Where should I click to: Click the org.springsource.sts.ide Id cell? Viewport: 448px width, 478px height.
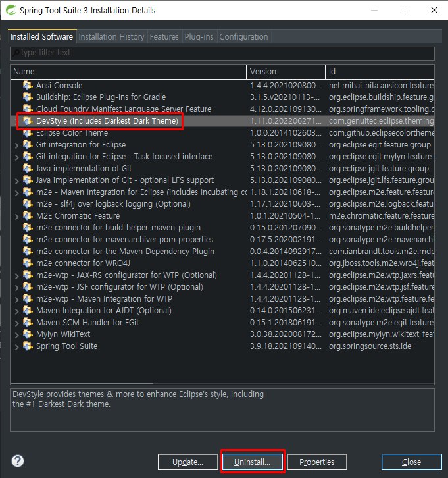tap(370, 346)
